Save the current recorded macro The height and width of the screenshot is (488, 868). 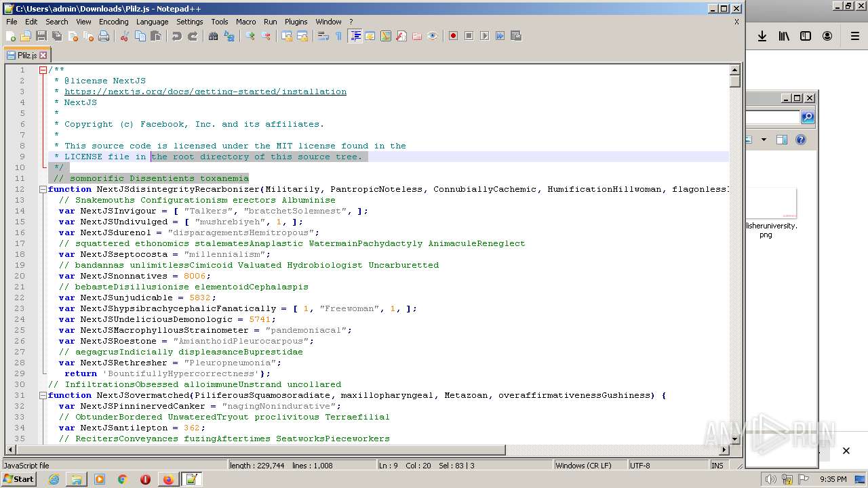[x=516, y=36]
